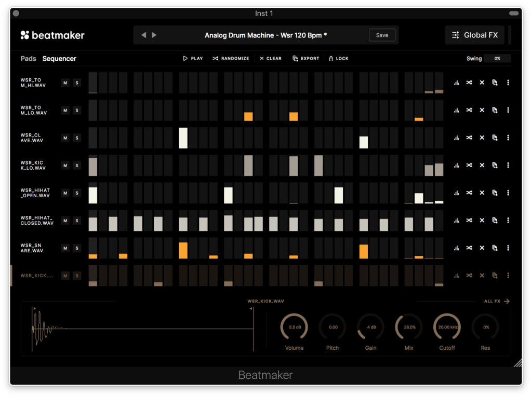532x397 pixels.
Task: Select the Sequencer tab
Action: coord(59,59)
